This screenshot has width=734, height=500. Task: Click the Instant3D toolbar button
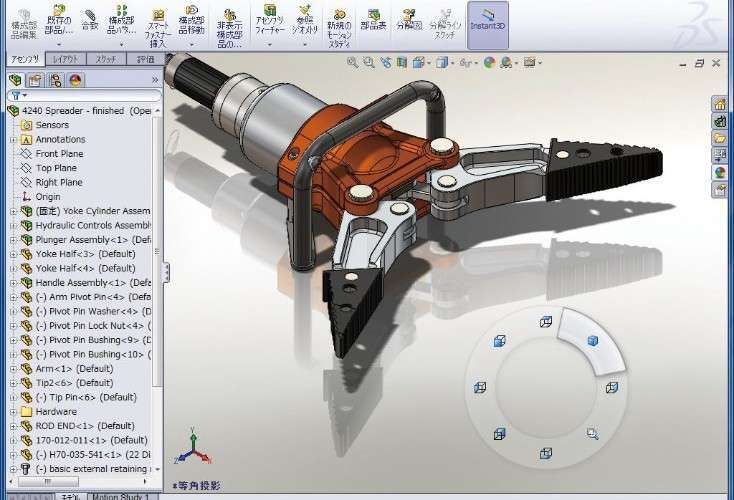tap(487, 25)
